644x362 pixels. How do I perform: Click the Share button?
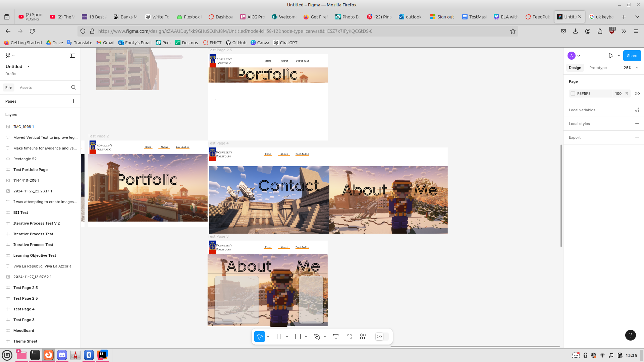632,56
